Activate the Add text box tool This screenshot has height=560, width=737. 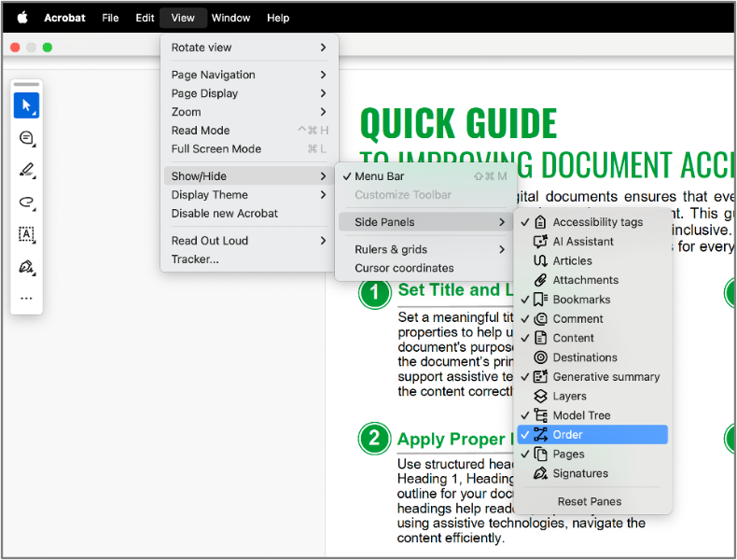pyautogui.click(x=26, y=233)
